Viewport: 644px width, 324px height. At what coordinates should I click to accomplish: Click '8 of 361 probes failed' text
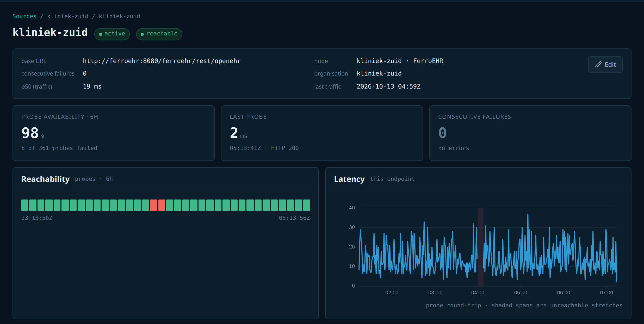click(59, 148)
